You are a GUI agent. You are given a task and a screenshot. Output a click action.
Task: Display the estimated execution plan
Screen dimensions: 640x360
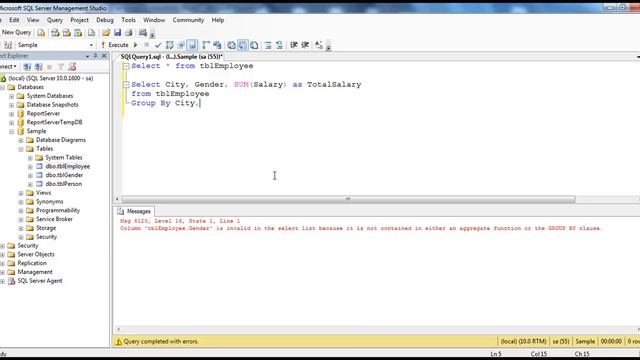[x=169, y=45]
